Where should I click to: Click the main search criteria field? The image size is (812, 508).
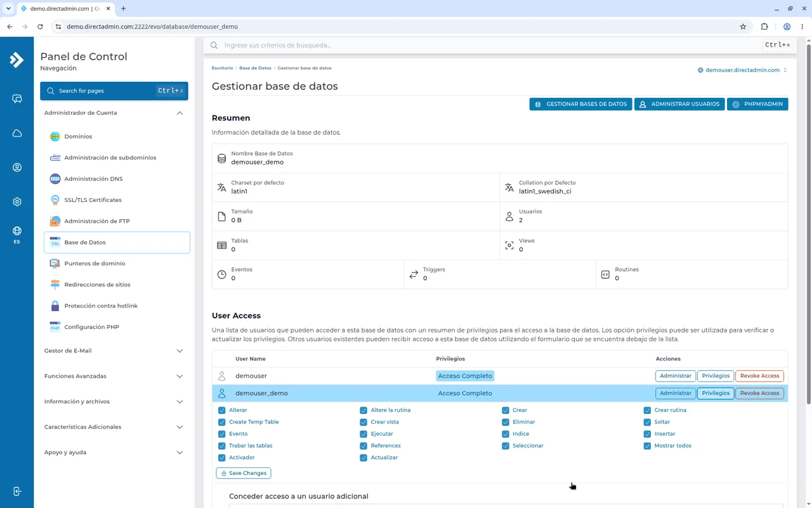point(492,45)
